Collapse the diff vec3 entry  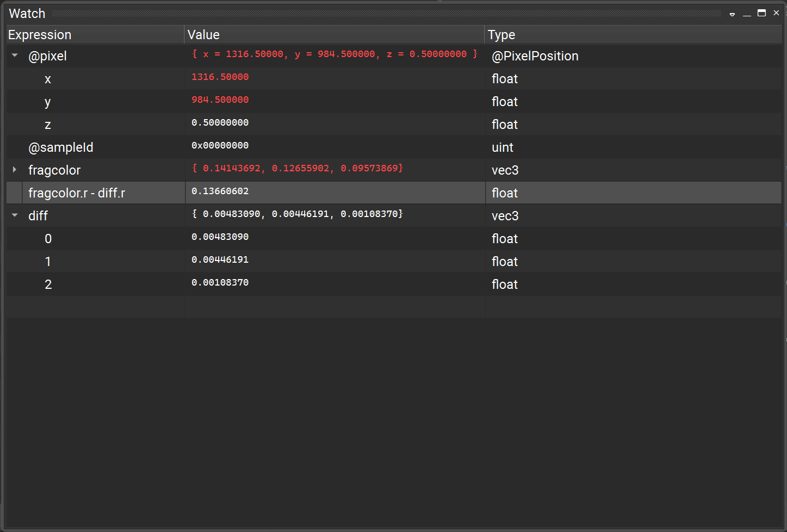(x=14, y=215)
